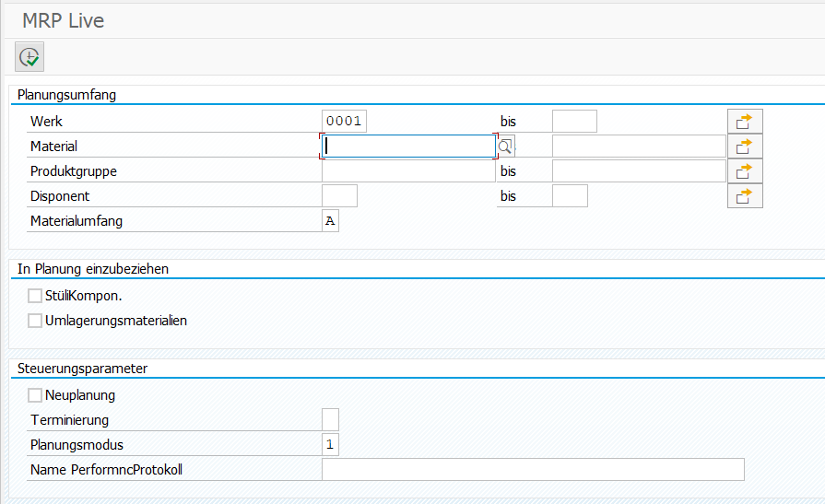Screen dimensions: 825x504
Task: Tick the Umlagerungsmaterialien checkbox
Action: coord(35,321)
